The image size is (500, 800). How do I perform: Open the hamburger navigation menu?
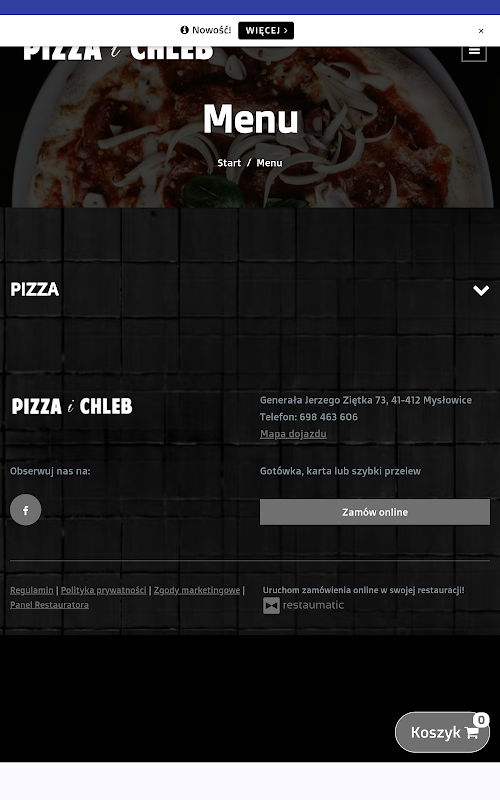click(x=474, y=51)
